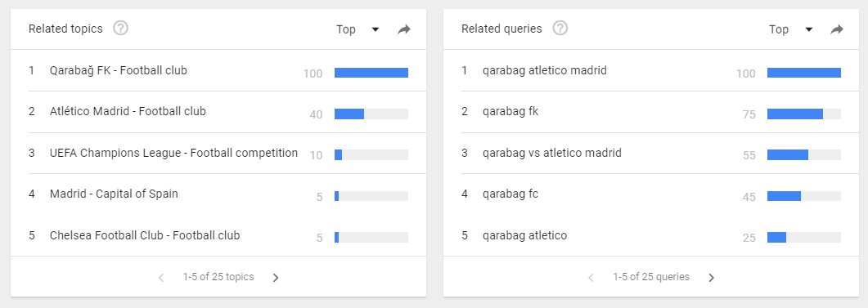Go to previous page of related queries
The height and width of the screenshot is (308, 868).
point(591,278)
